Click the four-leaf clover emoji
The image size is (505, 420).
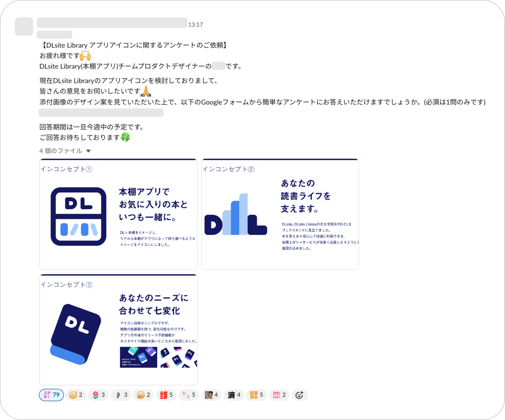coord(125,137)
